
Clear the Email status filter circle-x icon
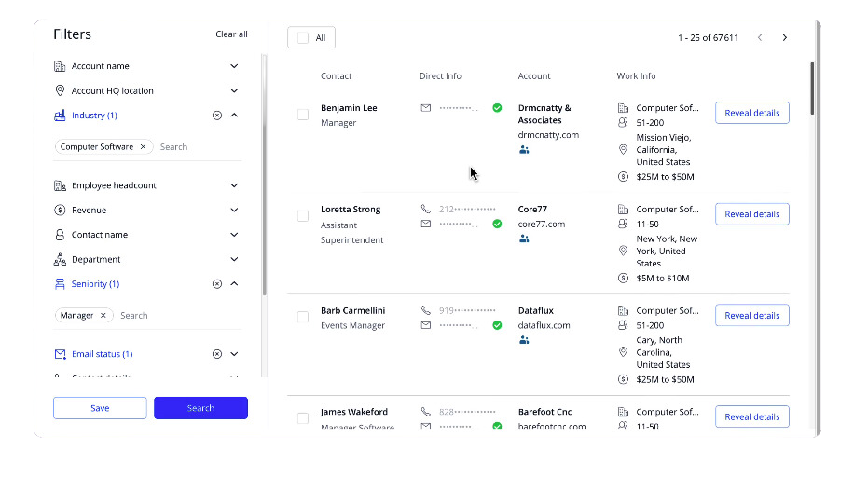(x=217, y=354)
